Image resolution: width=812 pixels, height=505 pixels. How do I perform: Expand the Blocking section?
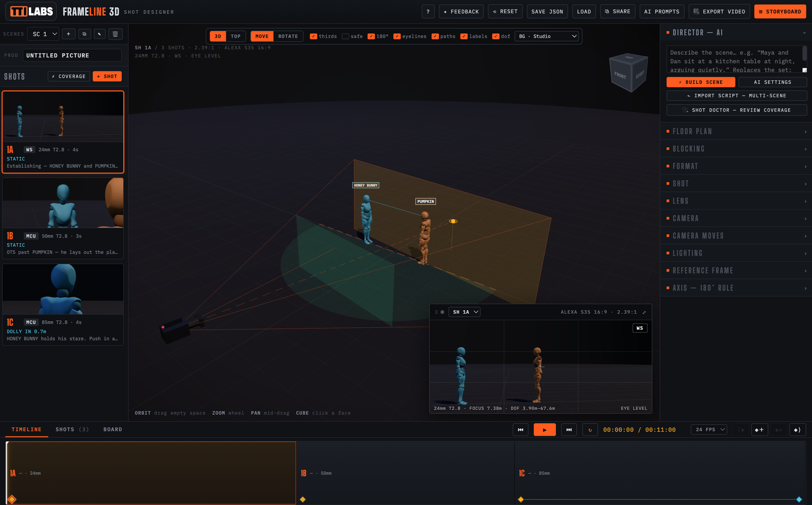(736, 149)
